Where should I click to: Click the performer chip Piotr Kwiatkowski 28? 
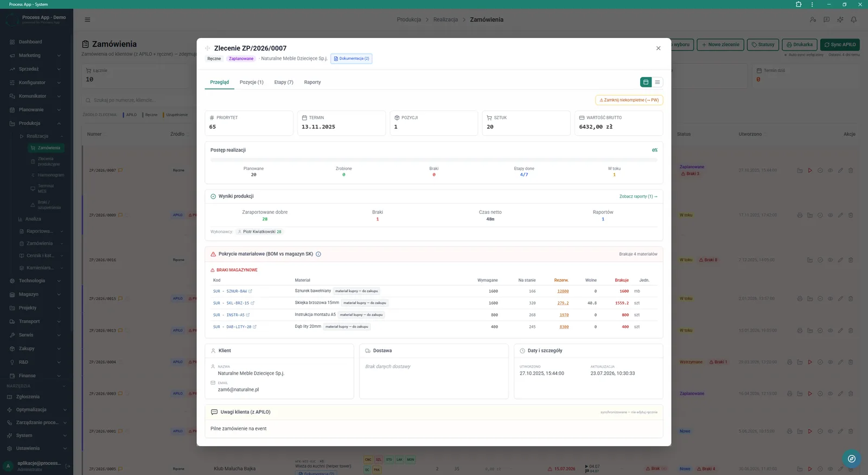click(259, 232)
